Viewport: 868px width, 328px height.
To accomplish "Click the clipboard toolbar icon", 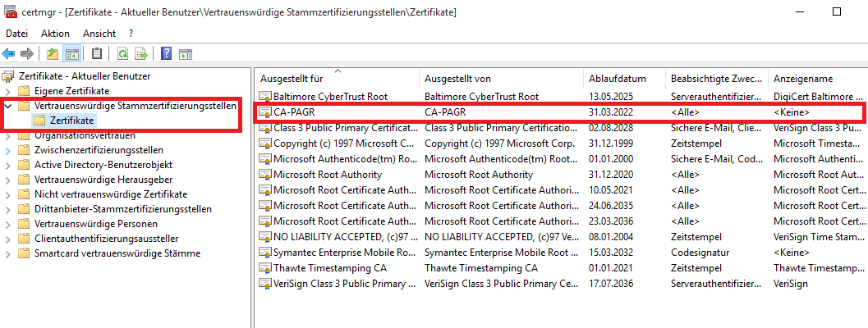I will (x=97, y=53).
